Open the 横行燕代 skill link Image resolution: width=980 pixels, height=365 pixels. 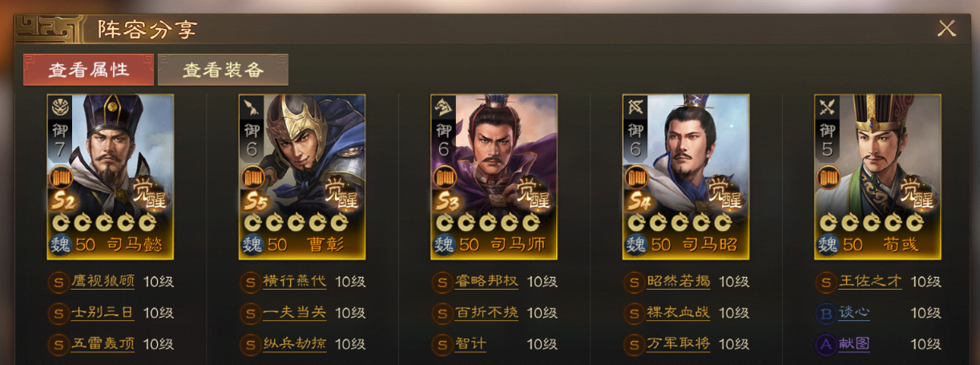295,282
